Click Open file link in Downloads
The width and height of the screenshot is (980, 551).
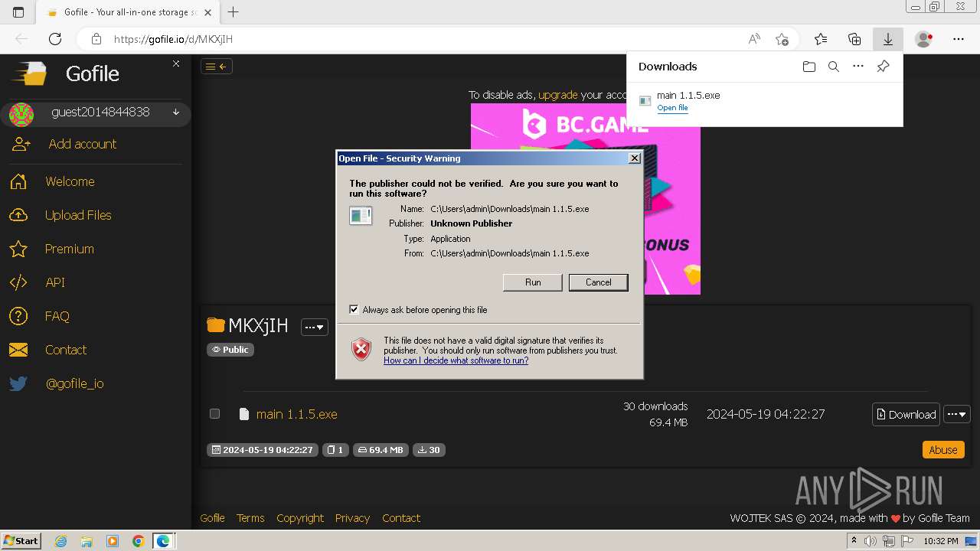(672, 108)
